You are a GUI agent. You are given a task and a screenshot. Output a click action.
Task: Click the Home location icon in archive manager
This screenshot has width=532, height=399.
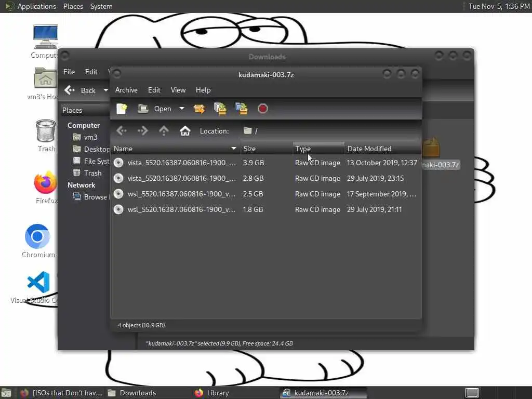185,130
